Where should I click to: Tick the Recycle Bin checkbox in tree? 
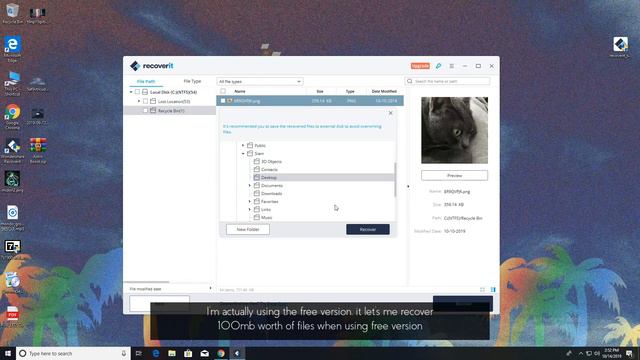[145, 111]
